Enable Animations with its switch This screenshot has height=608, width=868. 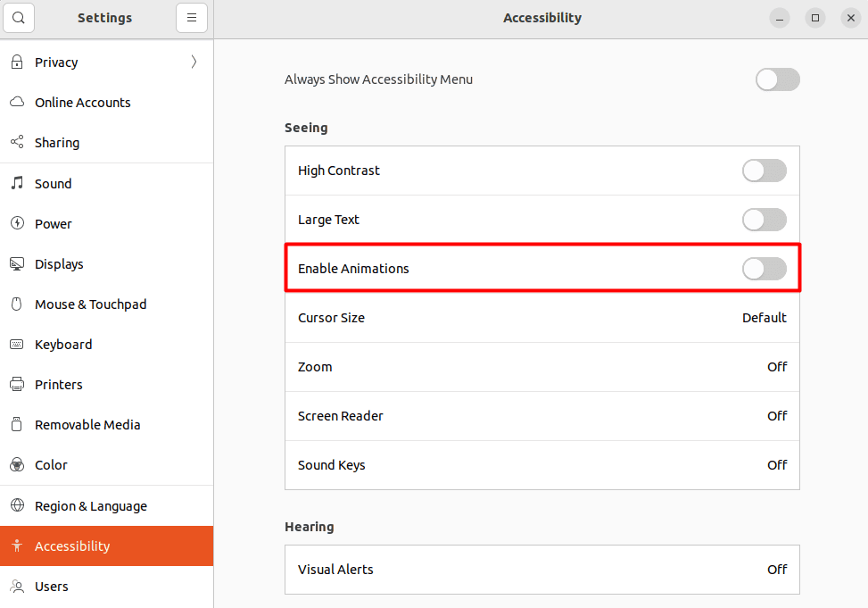[x=764, y=268]
